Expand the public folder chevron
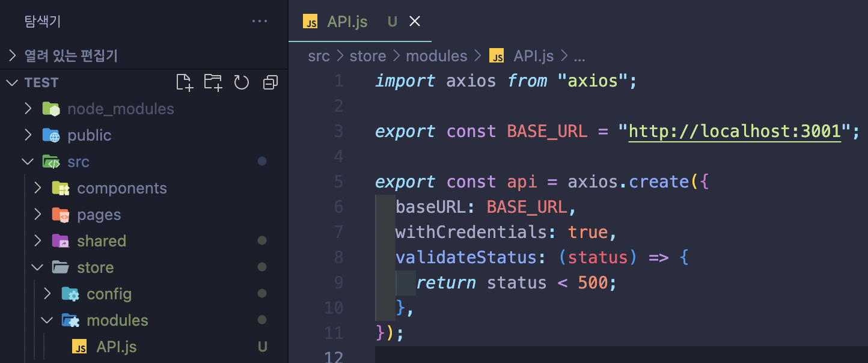This screenshot has width=868, height=363. pos(28,135)
